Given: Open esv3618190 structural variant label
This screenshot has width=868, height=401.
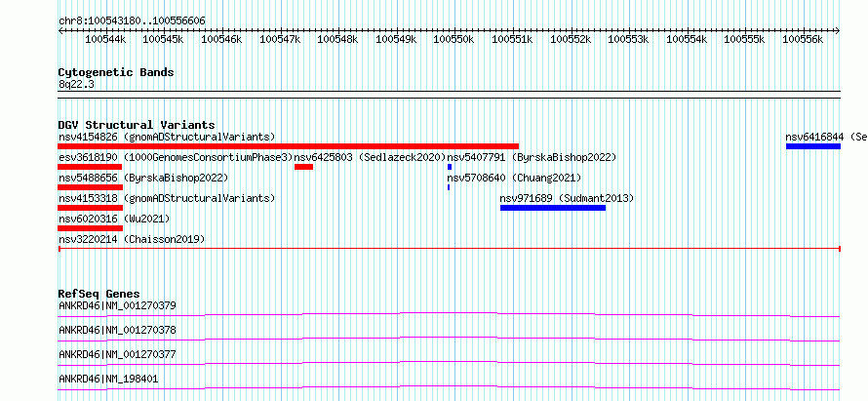Looking at the screenshot, I should (x=176, y=157).
